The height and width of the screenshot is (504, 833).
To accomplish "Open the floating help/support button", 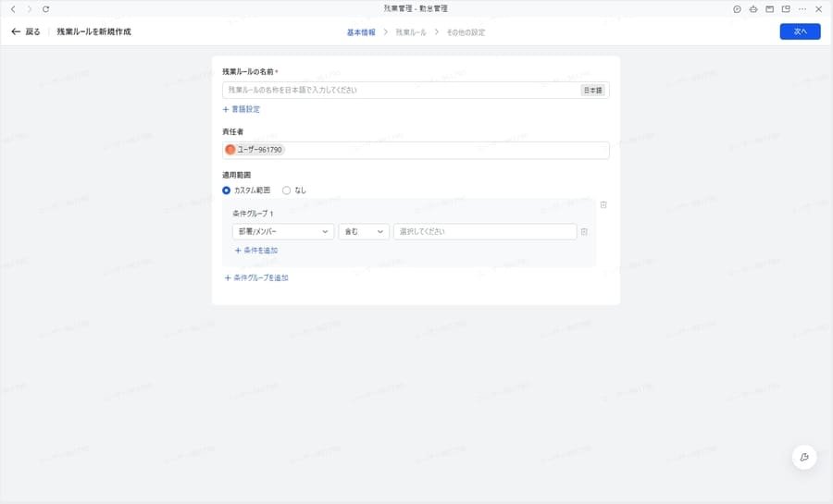I will pyautogui.click(x=804, y=458).
